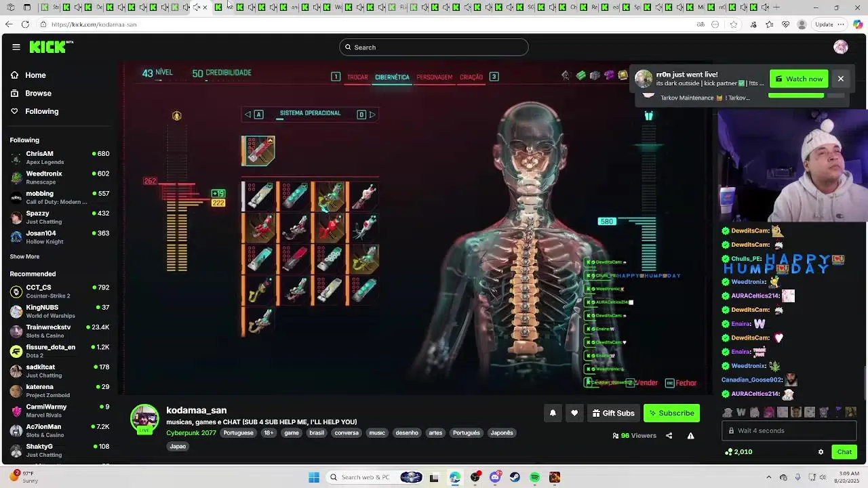Image resolution: width=868 pixels, height=488 pixels.
Task: Open Weedtronix channel in Following list
Action: coord(60,178)
